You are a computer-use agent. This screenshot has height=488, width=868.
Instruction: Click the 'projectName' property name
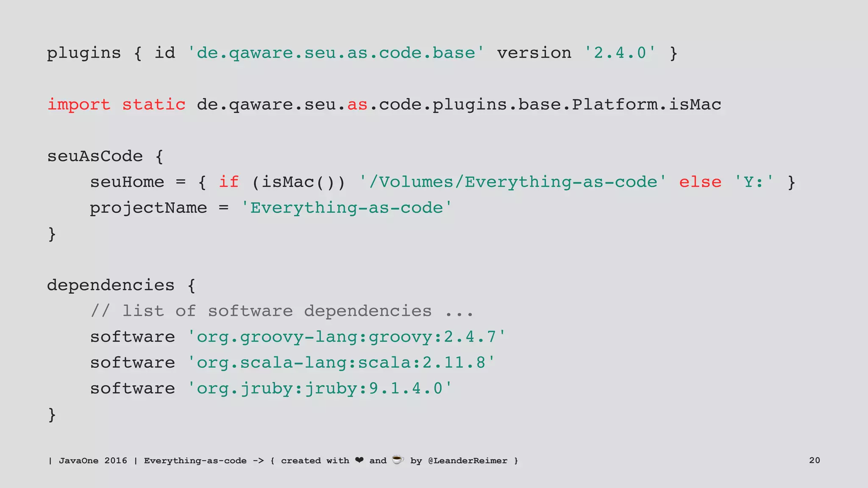[x=148, y=208]
